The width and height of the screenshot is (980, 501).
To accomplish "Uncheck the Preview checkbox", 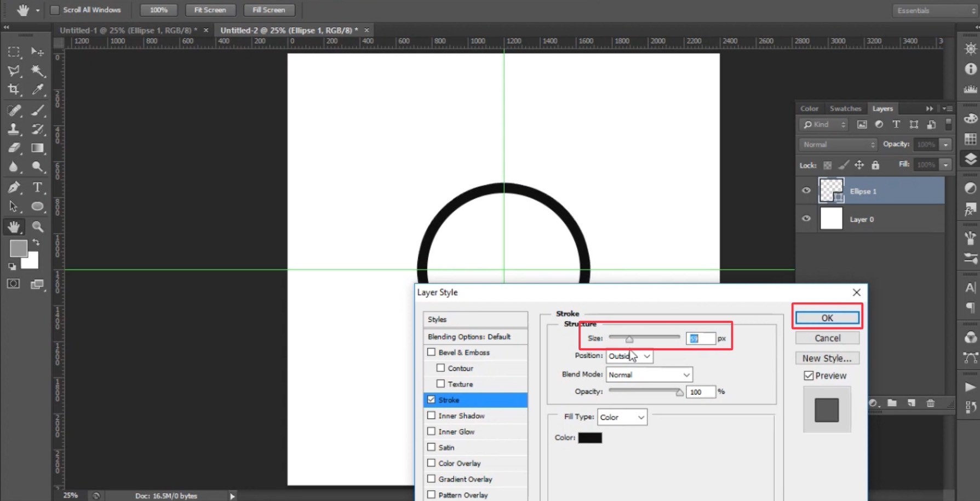I will pyautogui.click(x=809, y=376).
